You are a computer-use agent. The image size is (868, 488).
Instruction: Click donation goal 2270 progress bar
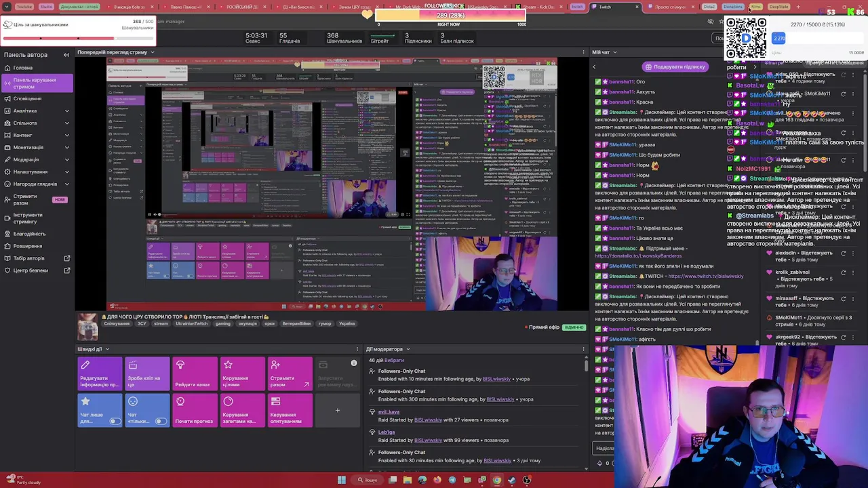[x=818, y=39]
